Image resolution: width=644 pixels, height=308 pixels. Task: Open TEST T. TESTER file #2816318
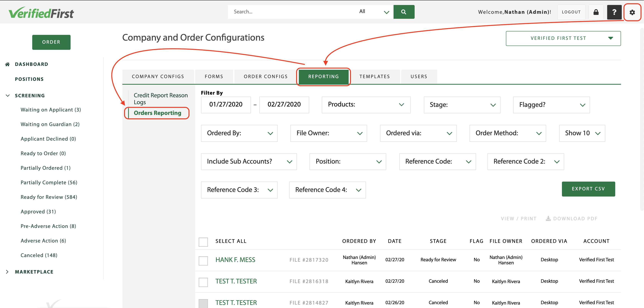click(236, 282)
